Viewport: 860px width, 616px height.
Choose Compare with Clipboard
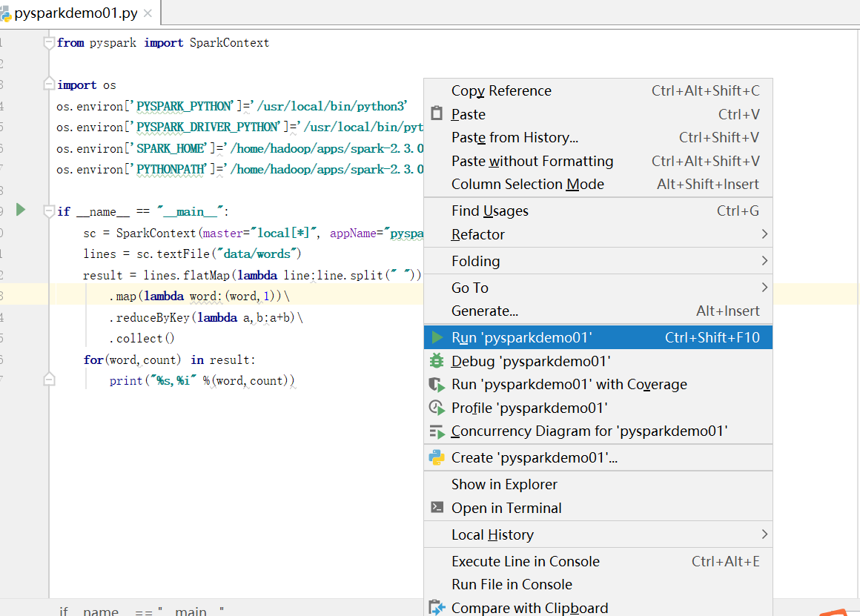click(x=598, y=607)
